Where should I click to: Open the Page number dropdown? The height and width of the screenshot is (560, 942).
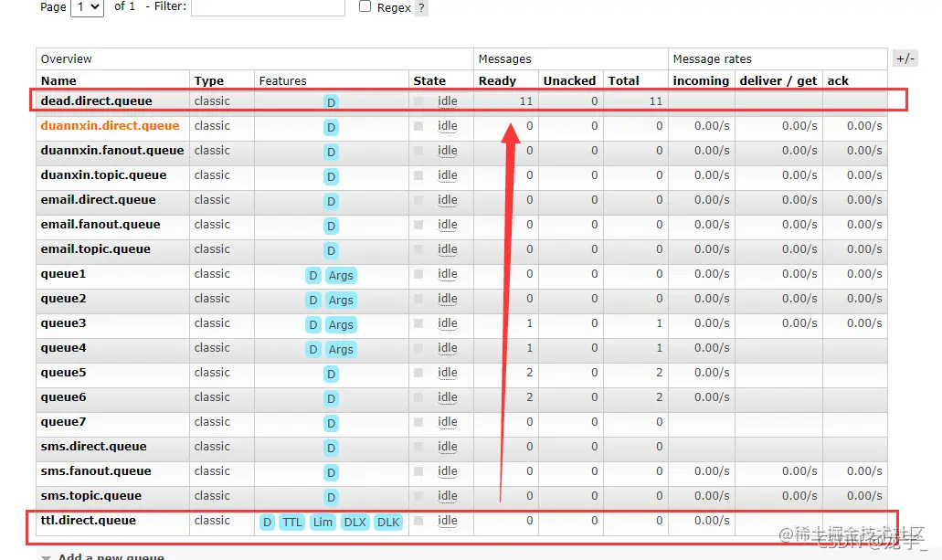(87, 7)
